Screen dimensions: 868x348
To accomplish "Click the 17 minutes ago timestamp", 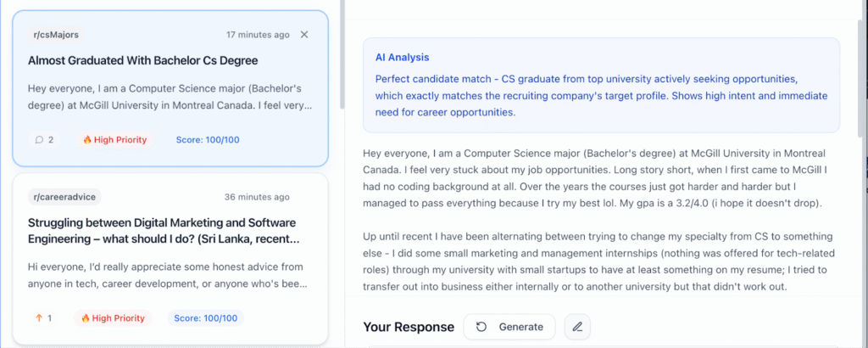I will coord(258,34).
